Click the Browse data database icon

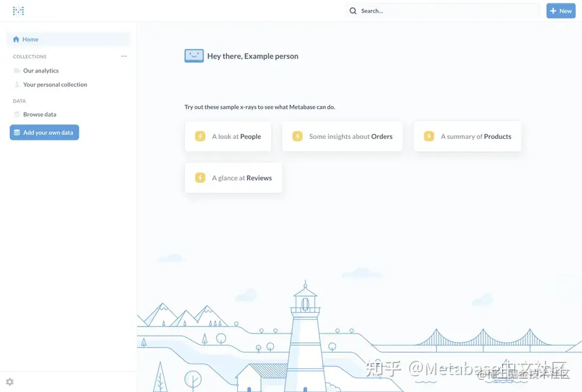click(17, 114)
